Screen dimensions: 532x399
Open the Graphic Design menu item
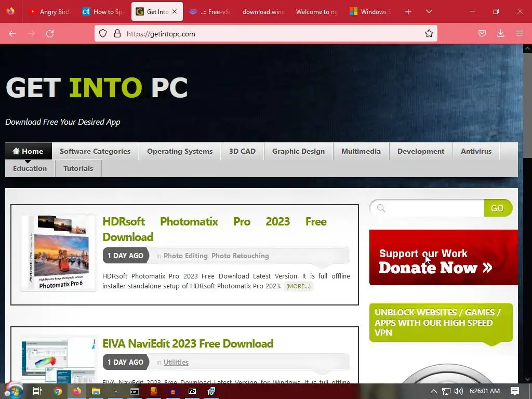(x=299, y=151)
